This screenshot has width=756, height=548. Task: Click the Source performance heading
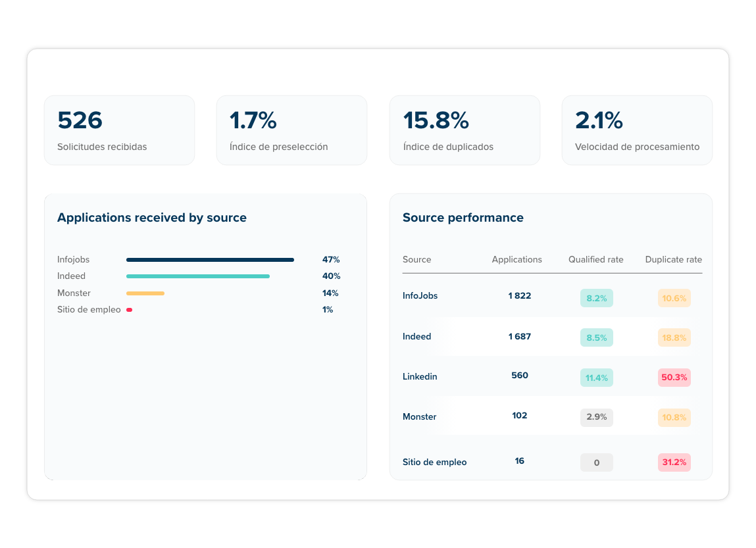click(463, 218)
